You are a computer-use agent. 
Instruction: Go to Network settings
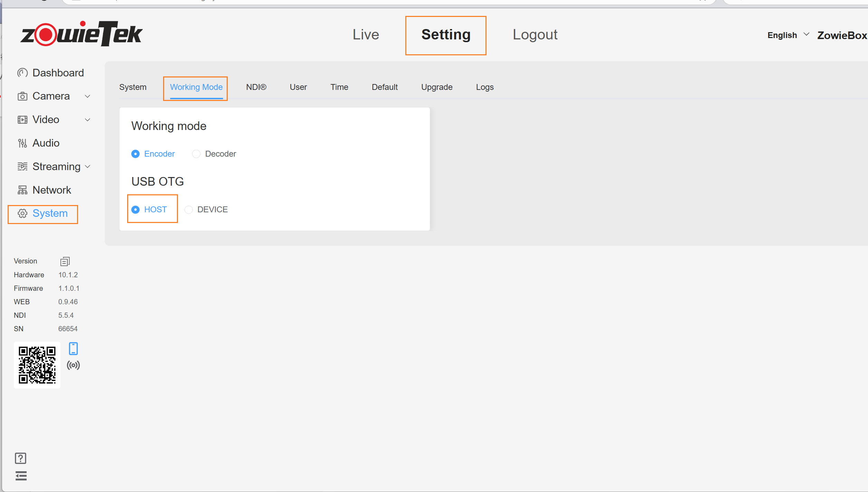pos(52,190)
